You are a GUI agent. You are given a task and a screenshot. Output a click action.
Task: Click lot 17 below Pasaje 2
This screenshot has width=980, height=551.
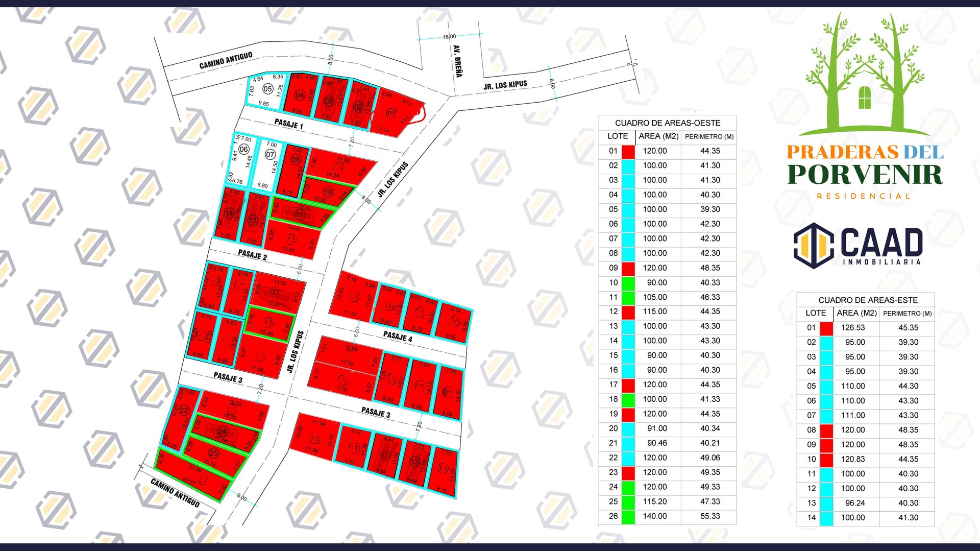point(278,292)
